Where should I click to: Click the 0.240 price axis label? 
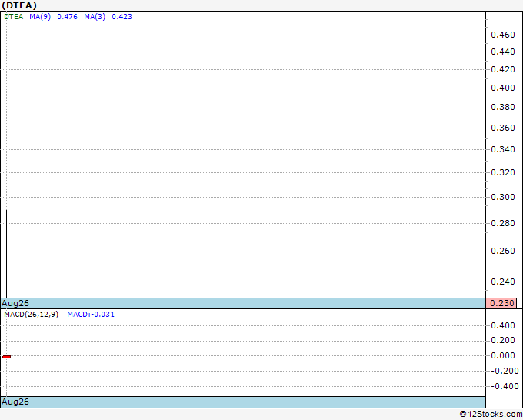tap(503, 282)
